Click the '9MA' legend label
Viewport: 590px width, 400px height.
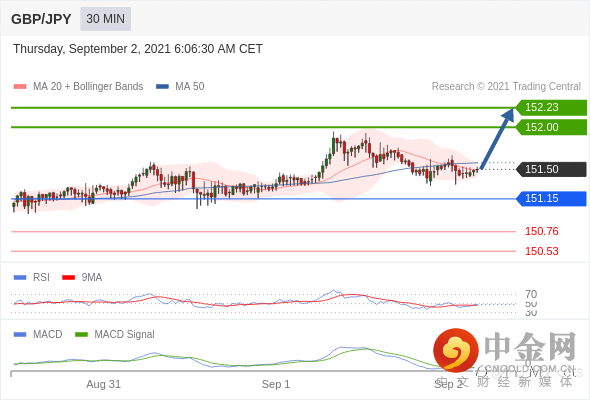tap(92, 278)
